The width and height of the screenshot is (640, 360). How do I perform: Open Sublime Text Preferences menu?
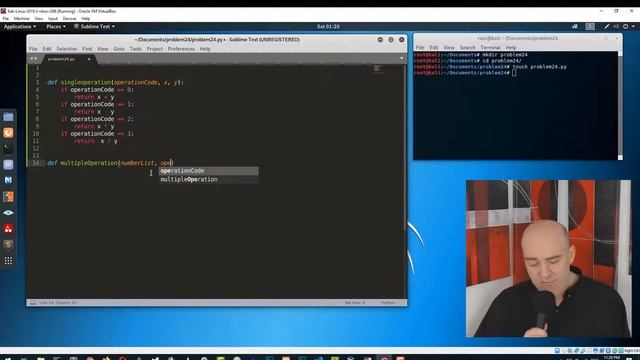pyautogui.click(x=181, y=49)
